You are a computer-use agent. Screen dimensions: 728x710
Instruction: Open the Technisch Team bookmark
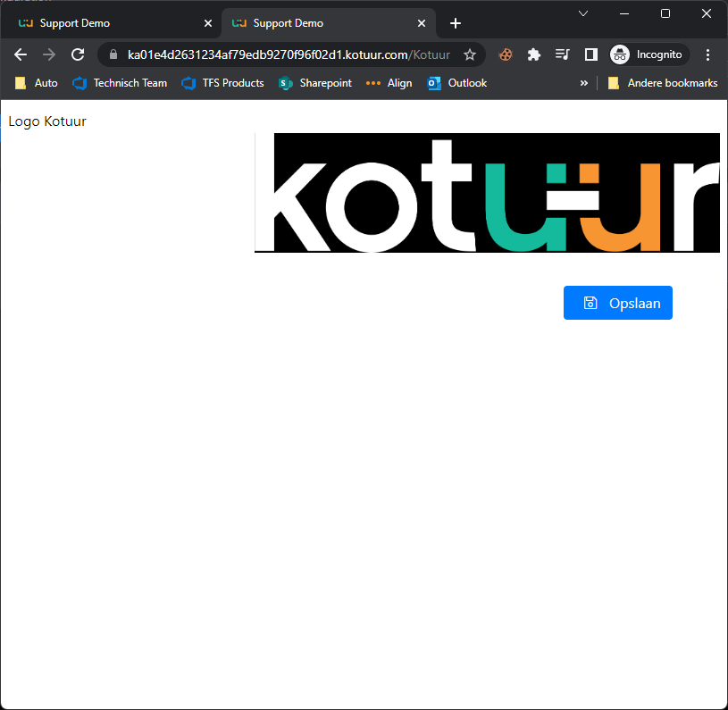tap(120, 83)
